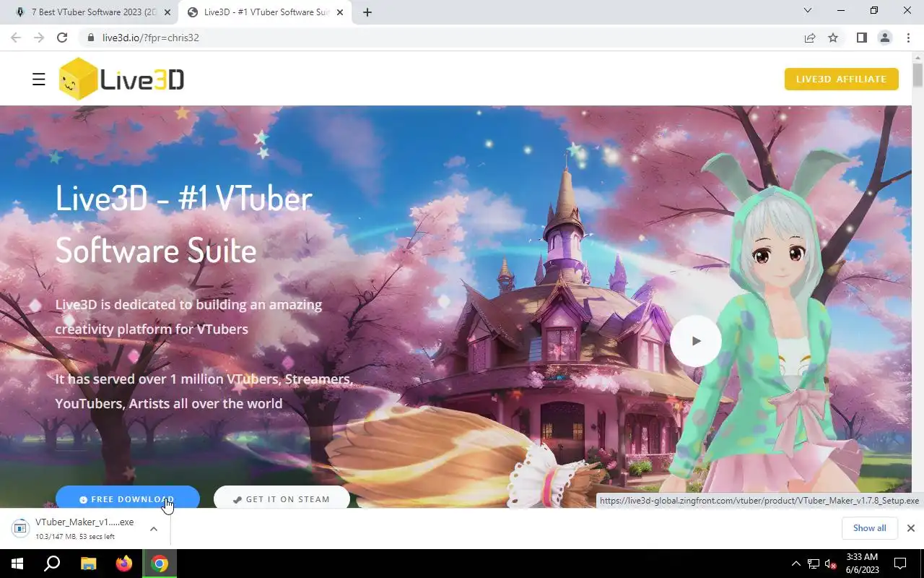This screenshot has height=578, width=924.
Task: Close the downloads bar
Action: 910,528
